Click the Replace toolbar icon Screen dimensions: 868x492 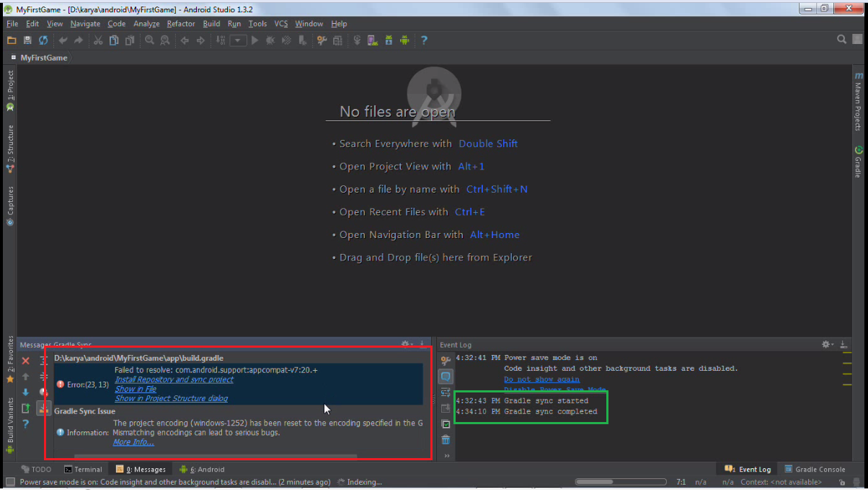(164, 40)
